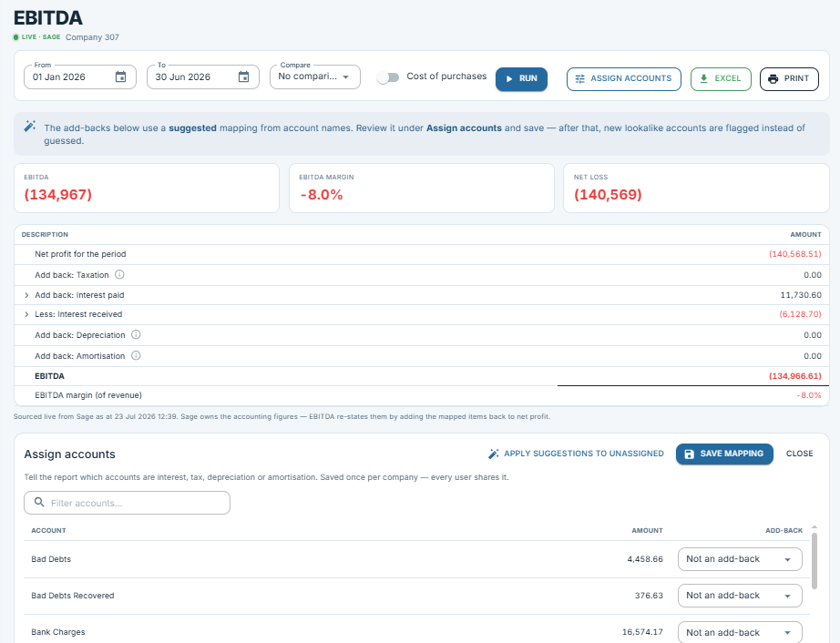This screenshot has width=840, height=643.
Task: Apply suggestions to unassigned accounts
Action: click(576, 454)
